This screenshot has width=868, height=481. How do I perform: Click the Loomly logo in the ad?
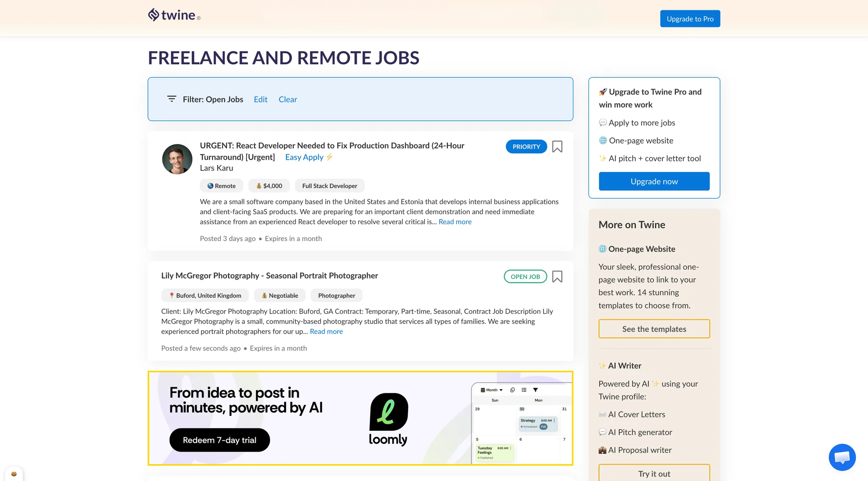388,419
